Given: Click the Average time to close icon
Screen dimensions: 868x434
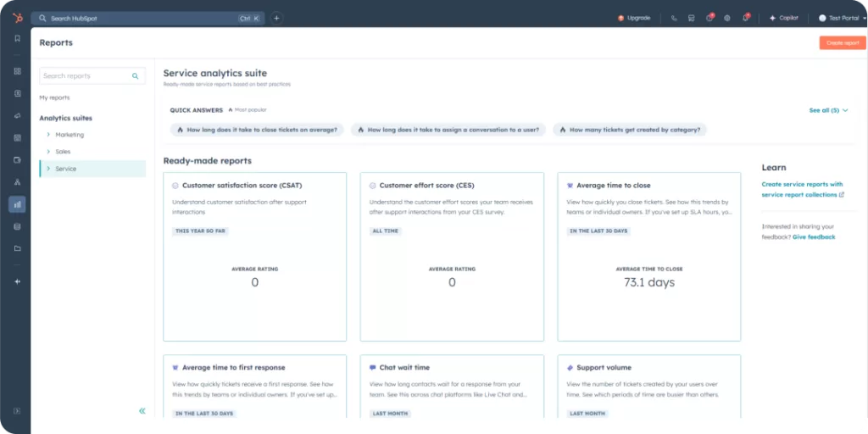Looking at the screenshot, I should click(570, 186).
